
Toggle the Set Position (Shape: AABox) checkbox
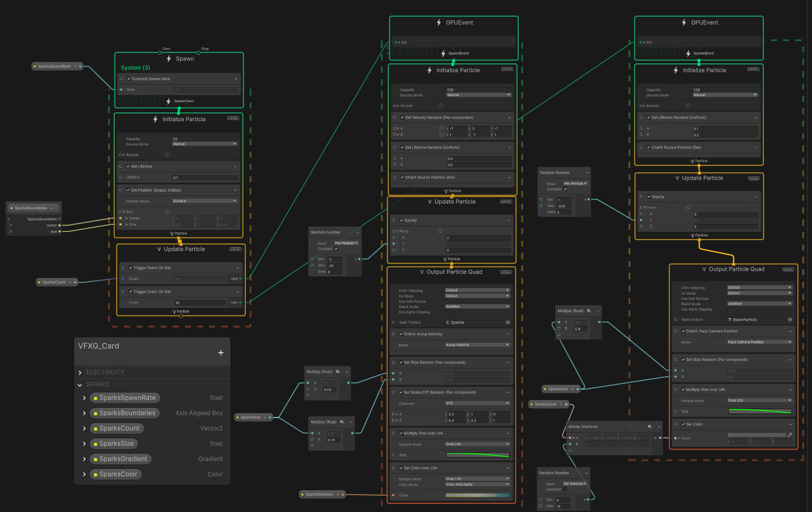point(128,190)
